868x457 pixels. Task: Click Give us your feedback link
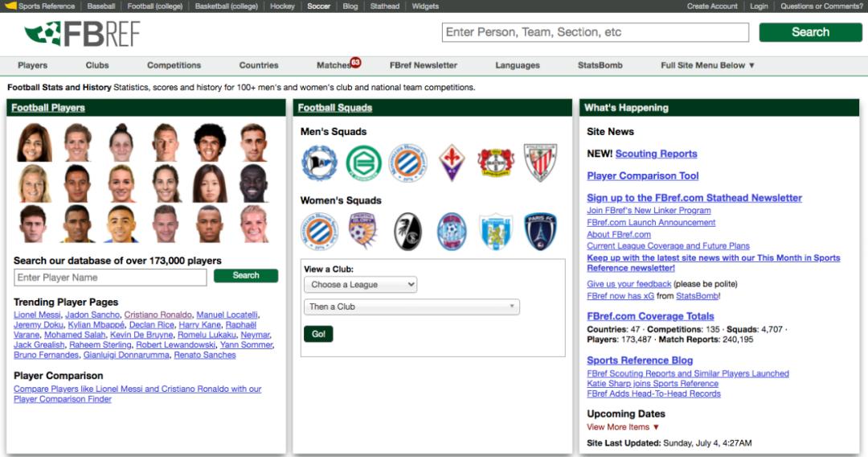(x=628, y=284)
